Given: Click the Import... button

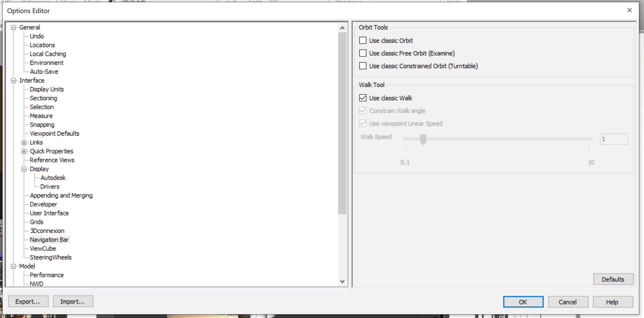Looking at the screenshot, I should pos(73,302).
